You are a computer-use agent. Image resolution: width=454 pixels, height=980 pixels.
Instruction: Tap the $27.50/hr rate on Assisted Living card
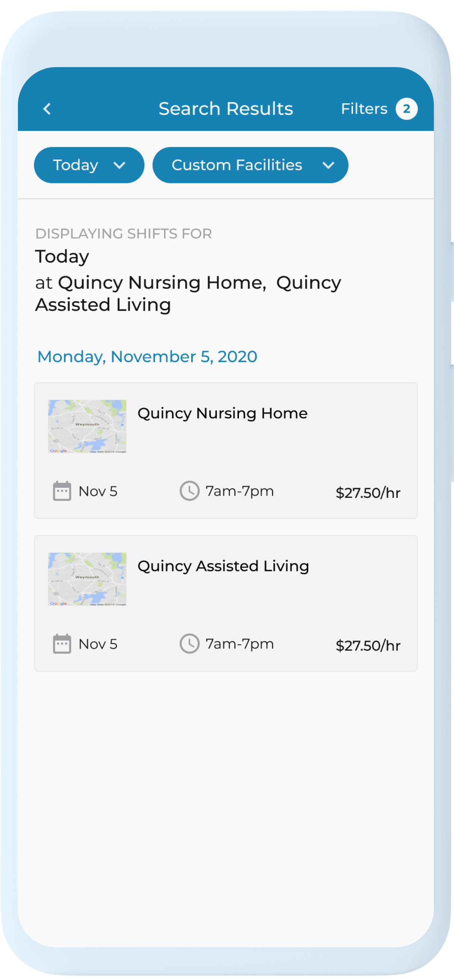pyautogui.click(x=368, y=646)
